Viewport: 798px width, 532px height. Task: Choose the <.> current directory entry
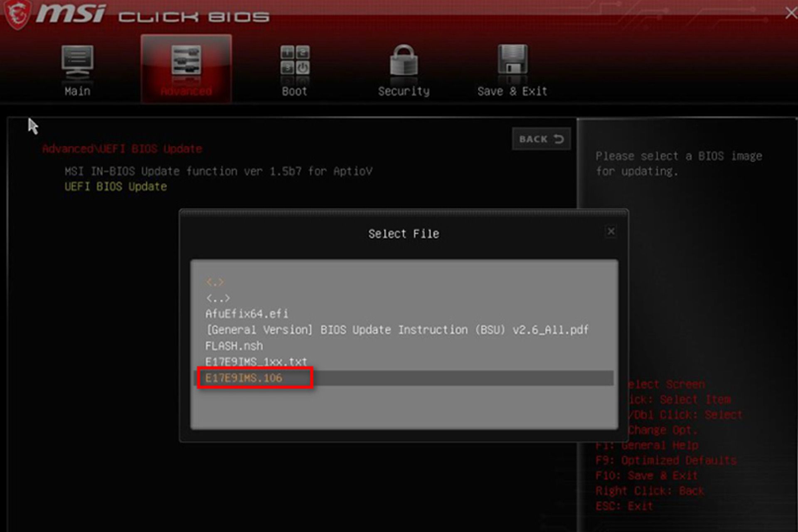click(x=215, y=282)
